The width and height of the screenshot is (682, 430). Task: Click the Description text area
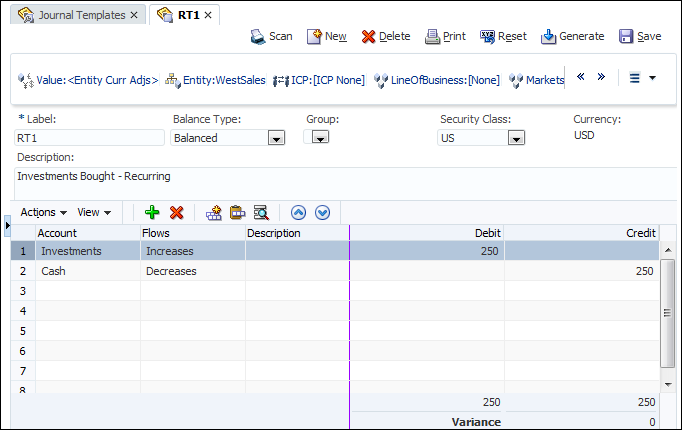[x=346, y=183]
